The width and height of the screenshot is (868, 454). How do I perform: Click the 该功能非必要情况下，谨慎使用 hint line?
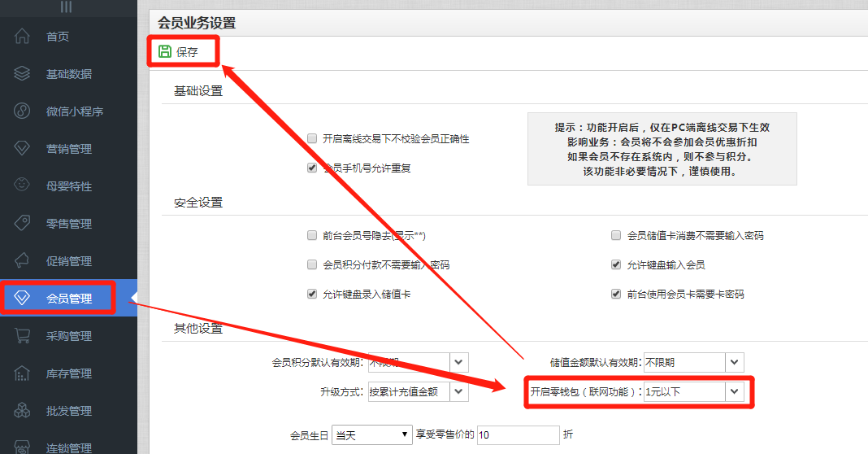(662, 172)
